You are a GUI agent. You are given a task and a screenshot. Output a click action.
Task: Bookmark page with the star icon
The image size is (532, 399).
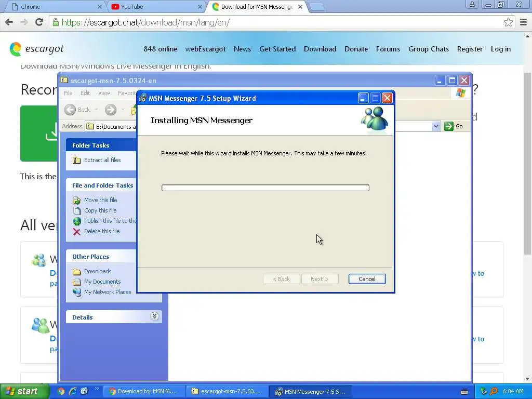[508, 22]
